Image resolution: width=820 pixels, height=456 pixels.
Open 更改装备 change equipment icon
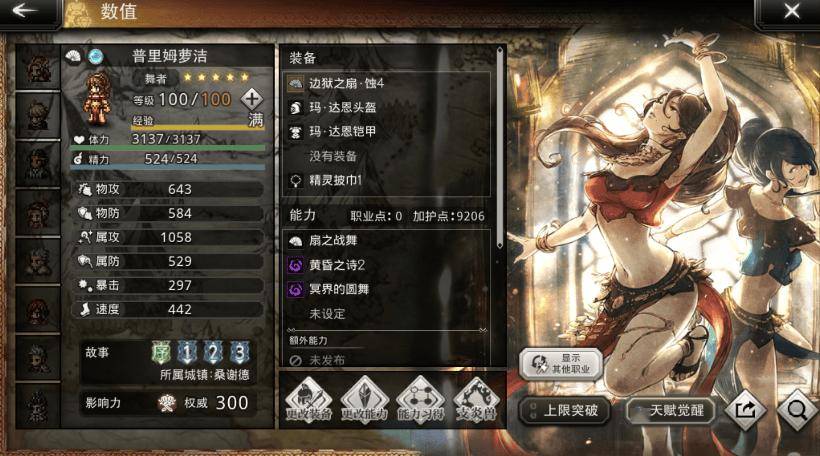(309, 400)
